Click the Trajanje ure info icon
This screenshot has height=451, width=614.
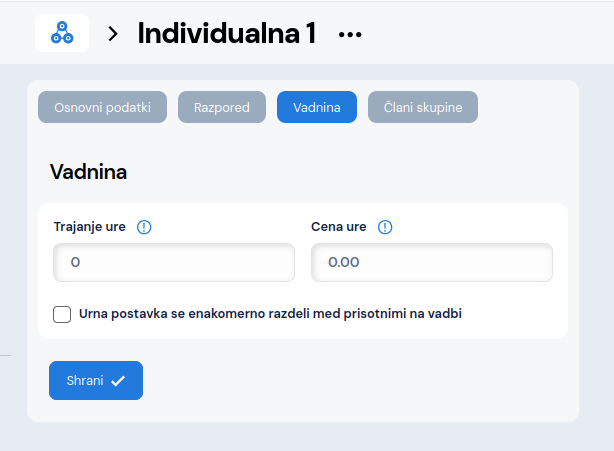(143, 227)
